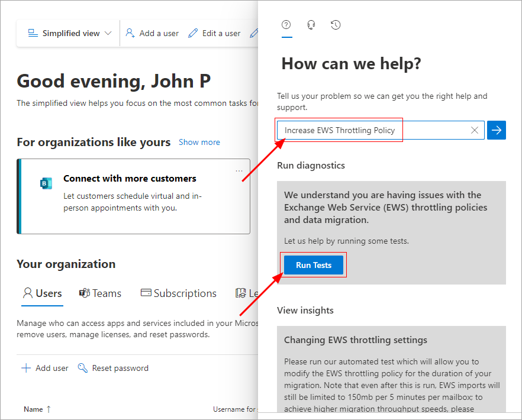Open the headset support tab
This screenshot has width=522, height=420.
coord(311,25)
